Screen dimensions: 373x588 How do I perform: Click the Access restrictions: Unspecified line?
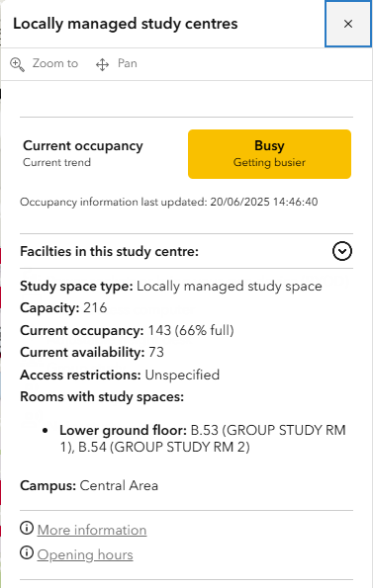click(x=120, y=375)
